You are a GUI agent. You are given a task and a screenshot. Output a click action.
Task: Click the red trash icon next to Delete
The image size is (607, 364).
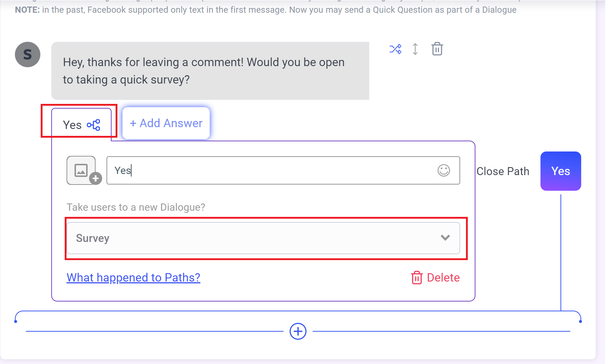[x=417, y=278]
